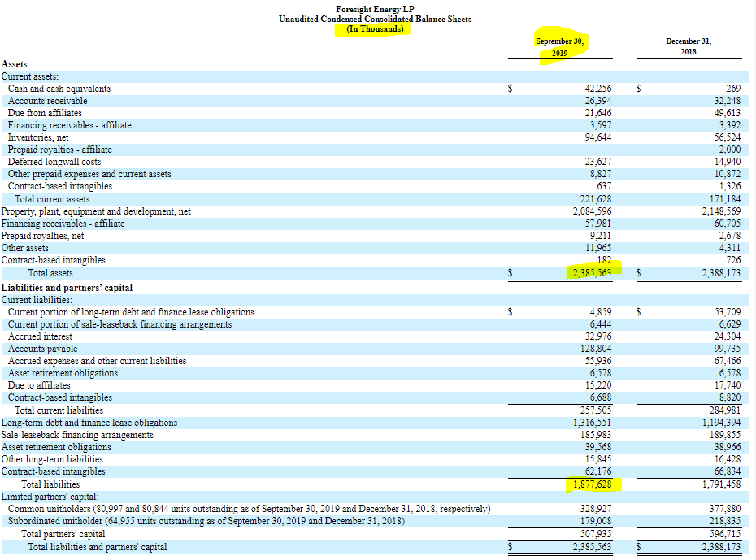Screen dimensions: 756x560
Task: Select the 'Foresight Energy LP' title text
Action: click(375, 9)
